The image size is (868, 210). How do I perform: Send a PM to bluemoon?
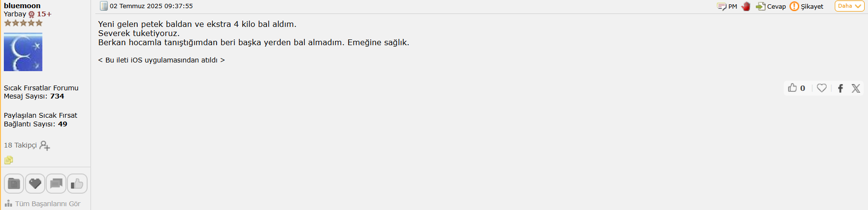click(727, 6)
